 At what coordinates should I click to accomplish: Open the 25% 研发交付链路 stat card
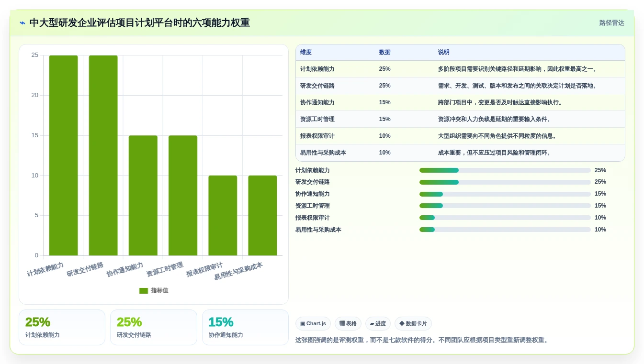click(154, 327)
